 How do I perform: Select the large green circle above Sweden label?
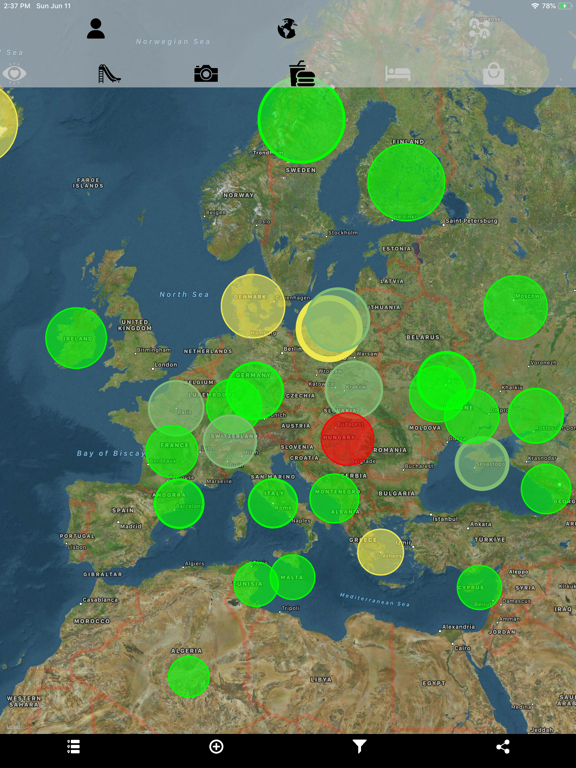coord(301,120)
